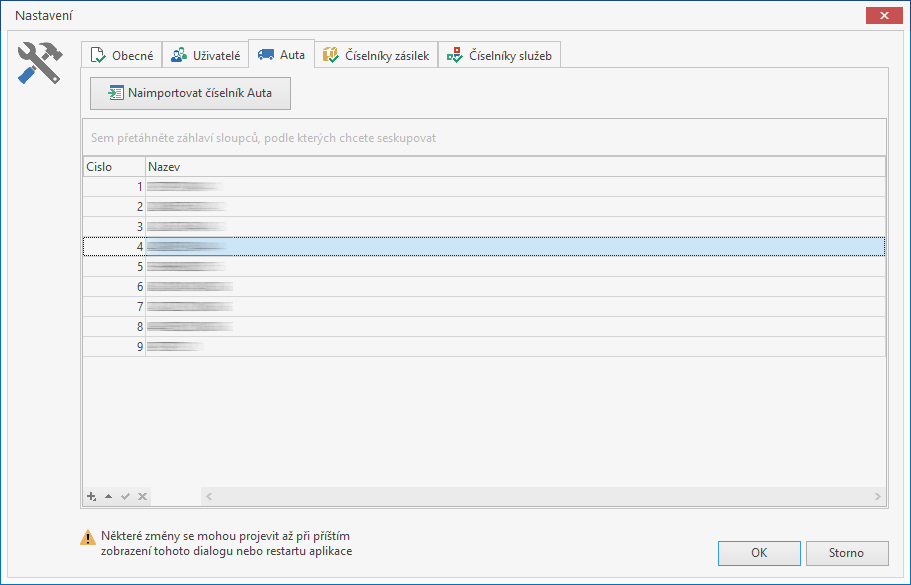The image size is (911, 585).
Task: Cancel the dialog with Storno
Action: 846,553
